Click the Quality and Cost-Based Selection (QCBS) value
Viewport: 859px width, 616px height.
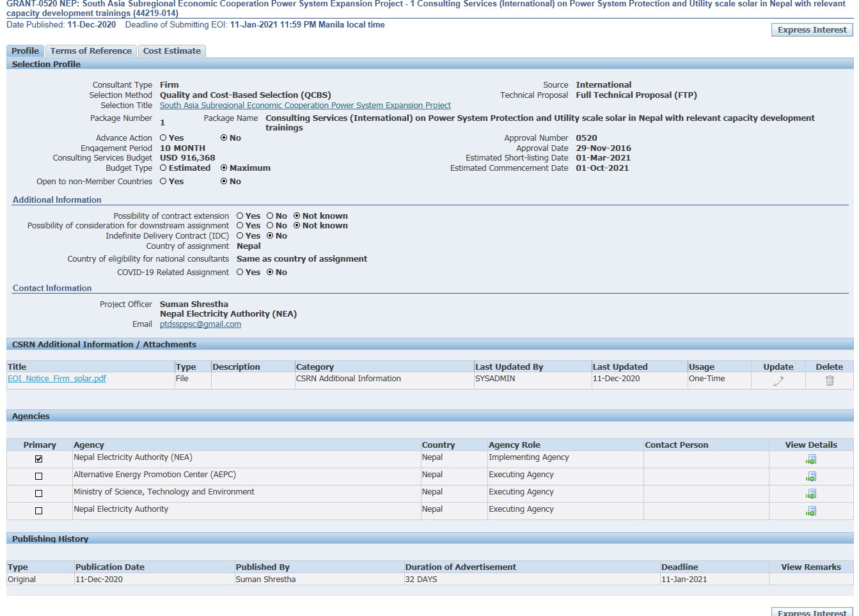(x=246, y=95)
